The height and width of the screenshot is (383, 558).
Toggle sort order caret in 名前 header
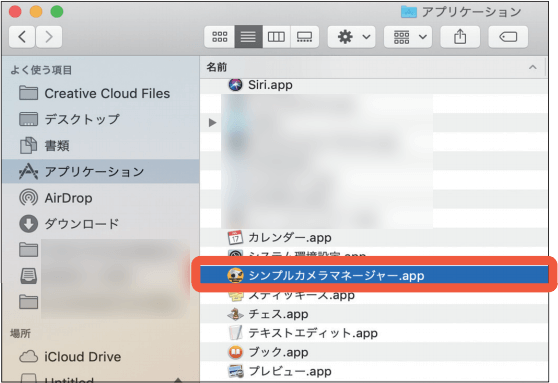click(x=533, y=67)
